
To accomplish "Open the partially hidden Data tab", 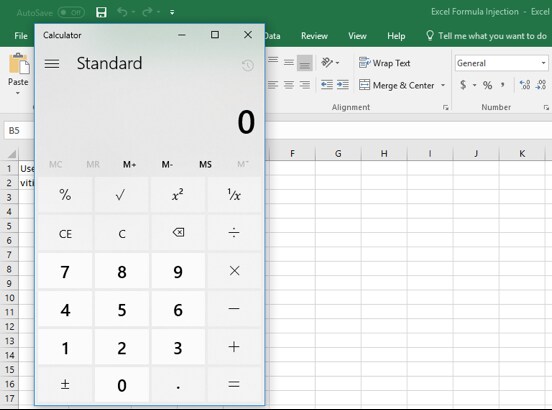I will (x=273, y=36).
